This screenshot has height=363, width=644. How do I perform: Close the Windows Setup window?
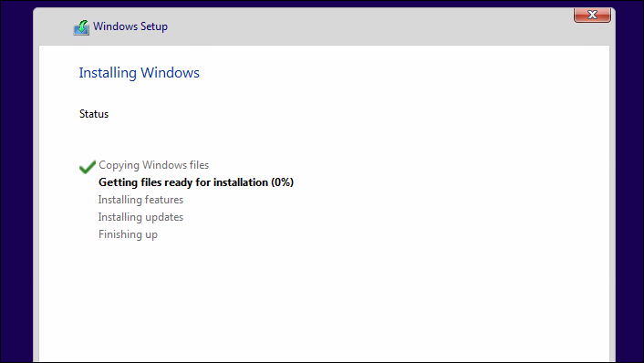[x=592, y=15]
